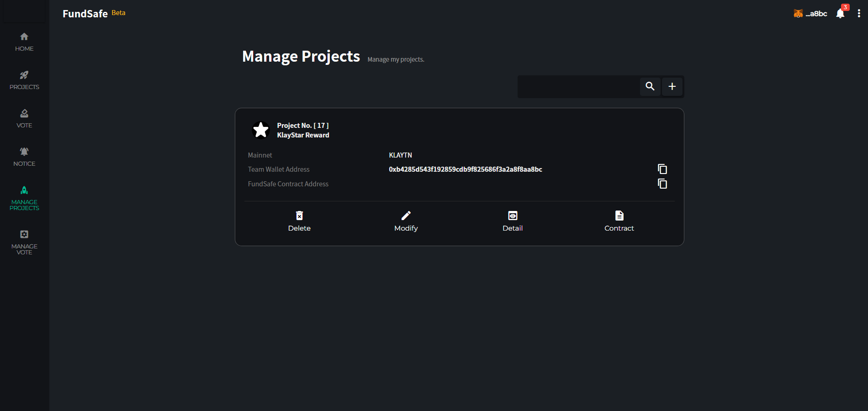This screenshot has width=868, height=411.
Task: Click the KLAYTN mainnet value
Action: (401, 155)
